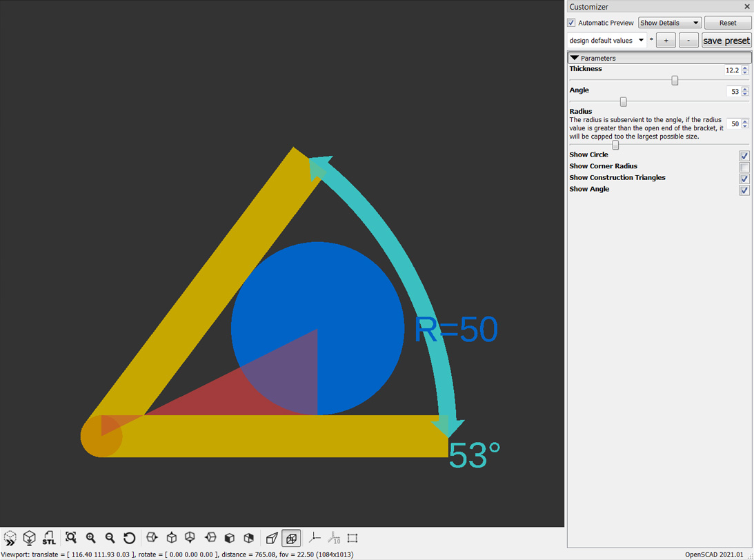Click the OpenSCAD 2021.01 version label

coord(714,554)
